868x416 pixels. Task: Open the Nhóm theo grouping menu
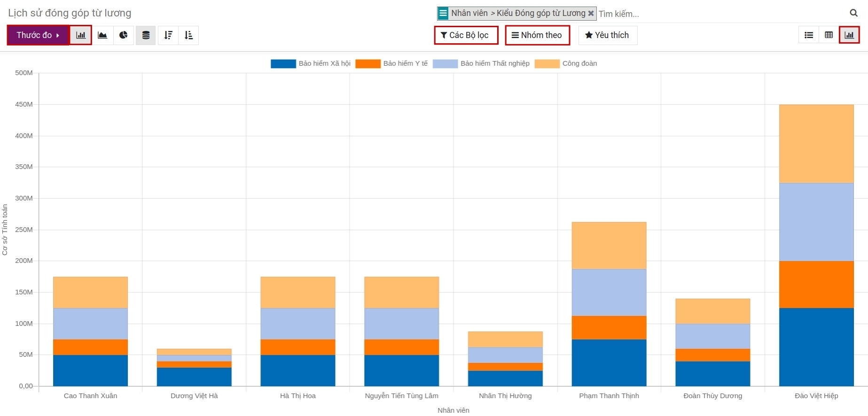pyautogui.click(x=537, y=35)
